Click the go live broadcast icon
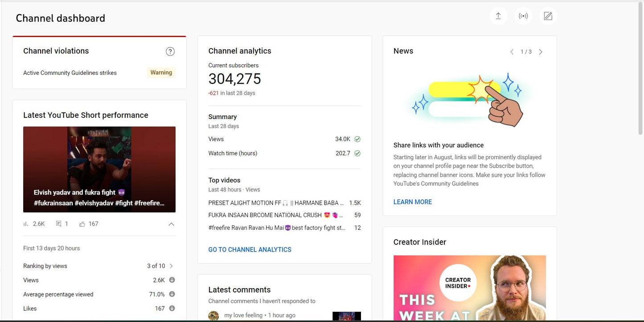644x322 pixels. [523, 17]
